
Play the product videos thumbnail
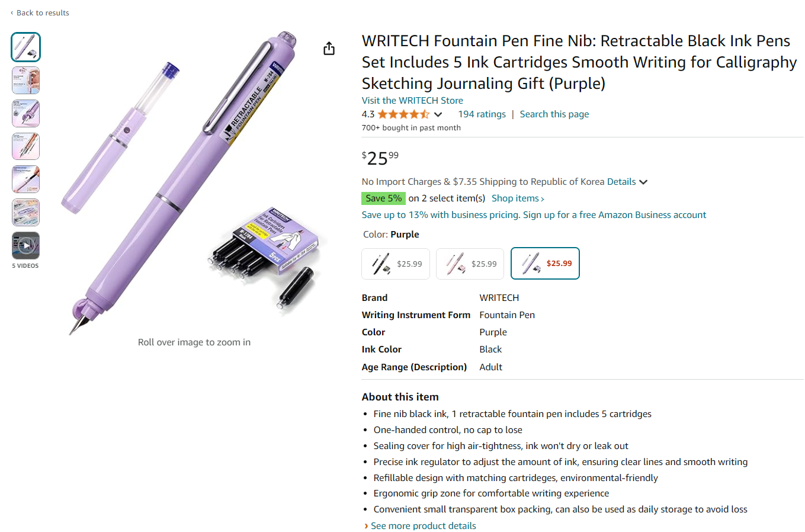point(25,245)
